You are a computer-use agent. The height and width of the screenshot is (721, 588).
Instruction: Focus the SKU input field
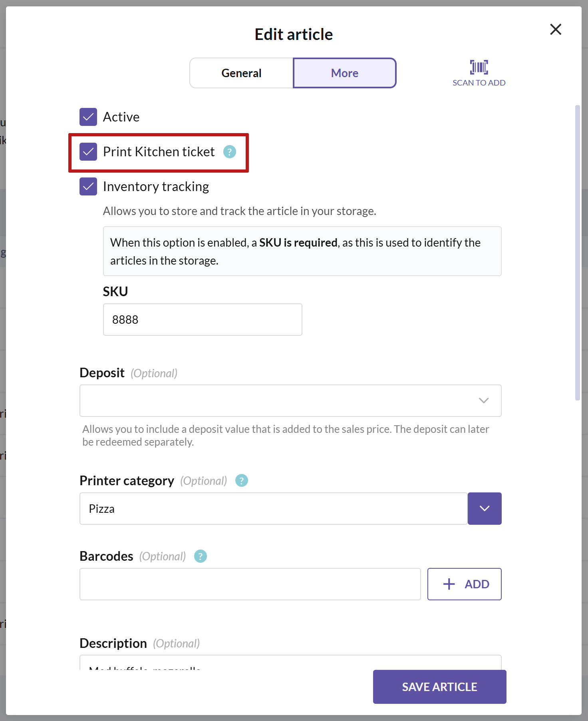pos(203,319)
